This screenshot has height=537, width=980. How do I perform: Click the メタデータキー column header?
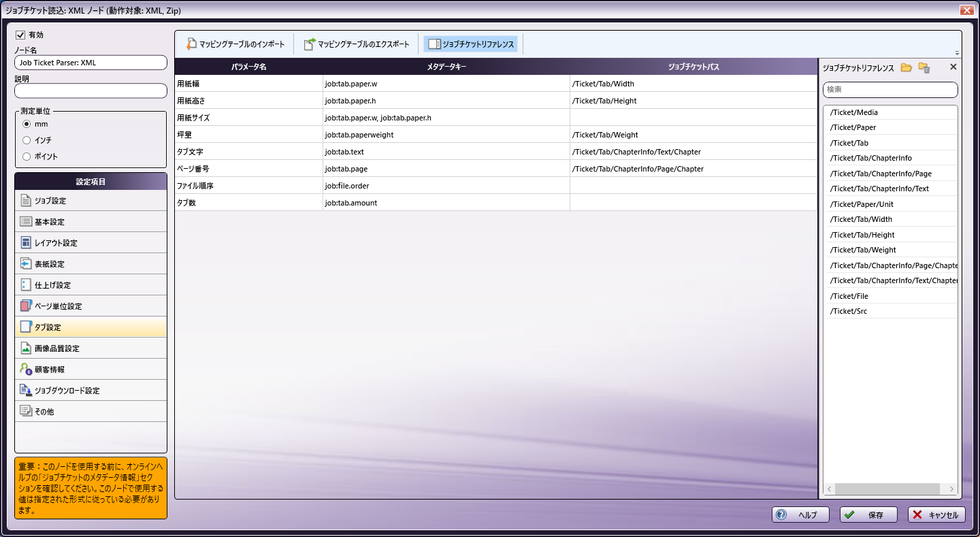tap(446, 67)
